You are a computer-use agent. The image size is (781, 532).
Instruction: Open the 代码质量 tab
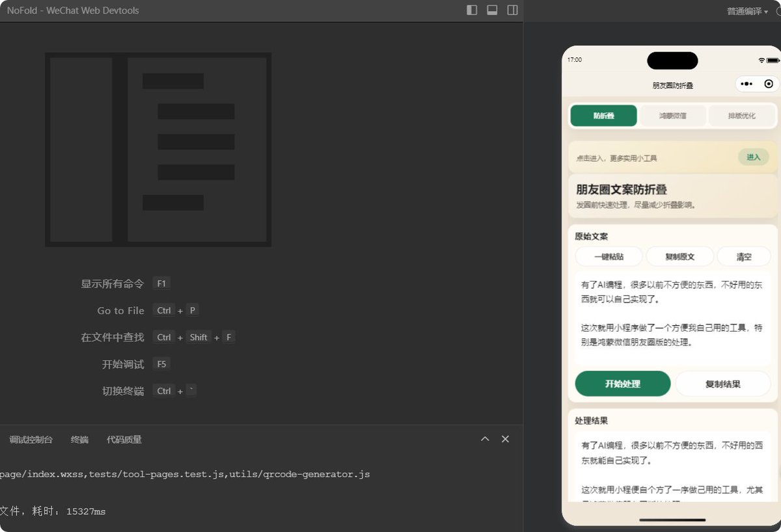tap(124, 440)
